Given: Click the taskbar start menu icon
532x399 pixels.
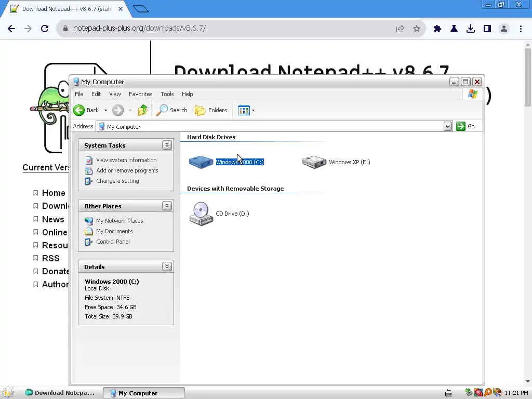Looking at the screenshot, I should click(8, 393).
